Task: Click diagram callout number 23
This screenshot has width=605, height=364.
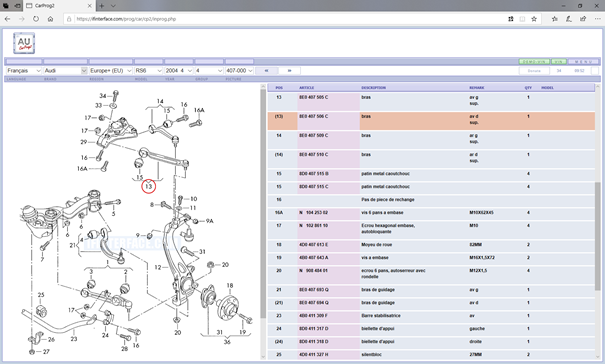Action: (74, 339)
